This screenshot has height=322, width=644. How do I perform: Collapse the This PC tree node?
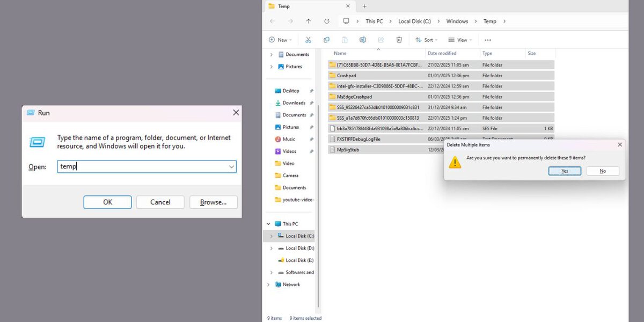(269, 224)
